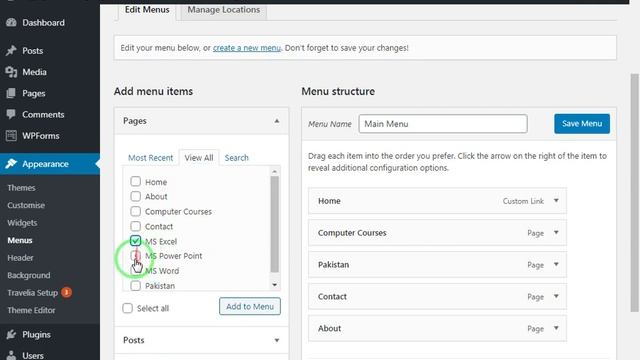Click the Posts pin icon

pos(11,51)
